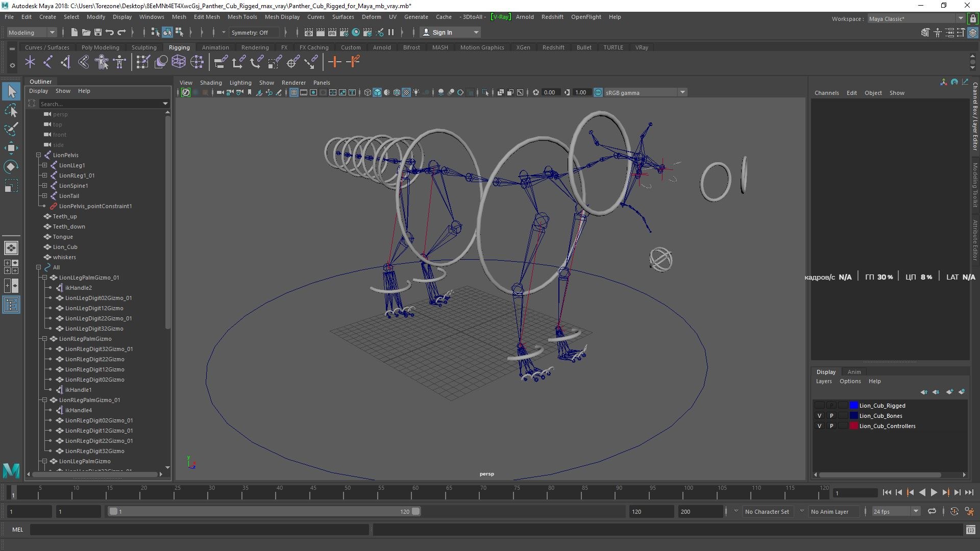Click the blue Lion_Cub_Rigged layer color swatch
Screen dimensions: 980x551
point(853,406)
